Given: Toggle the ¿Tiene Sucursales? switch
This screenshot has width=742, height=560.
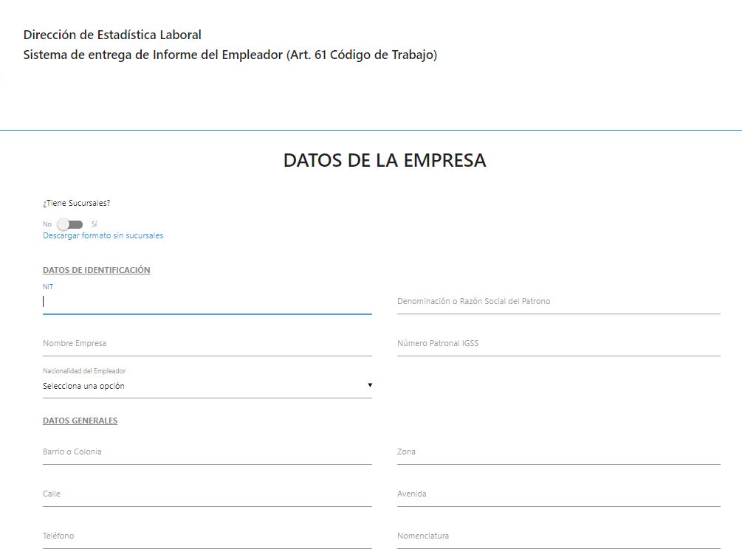Looking at the screenshot, I should pos(70,224).
